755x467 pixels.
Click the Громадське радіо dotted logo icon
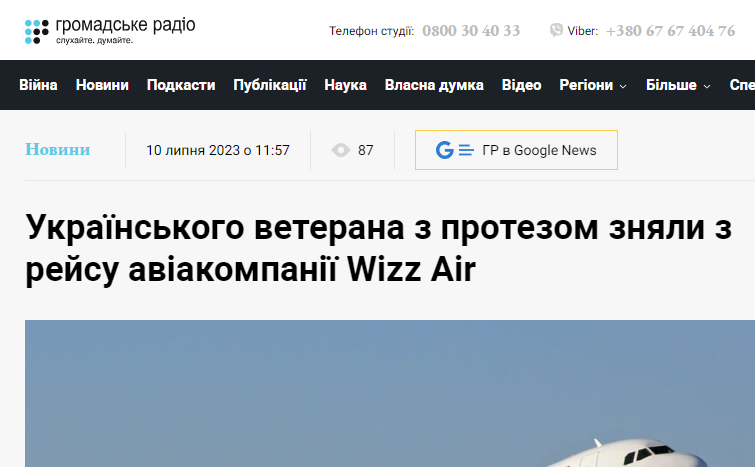coord(37,32)
